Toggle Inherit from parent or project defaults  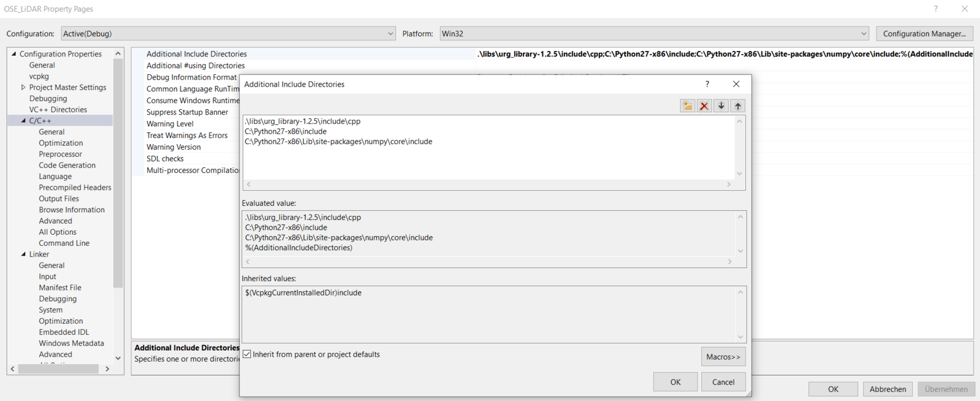(247, 354)
